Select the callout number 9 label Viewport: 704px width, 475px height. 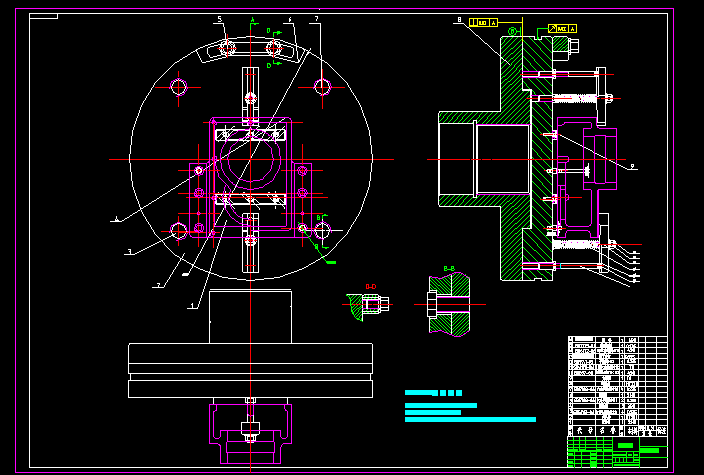point(632,167)
